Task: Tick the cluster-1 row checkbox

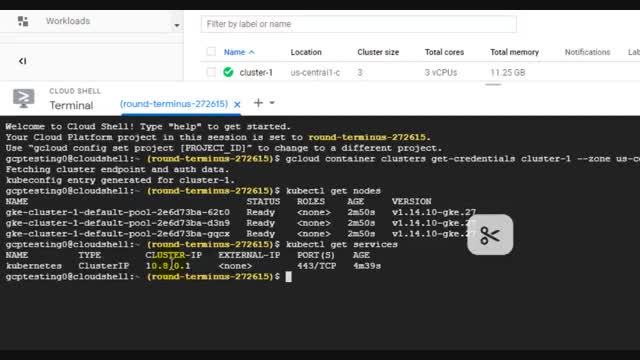Action: point(211,72)
